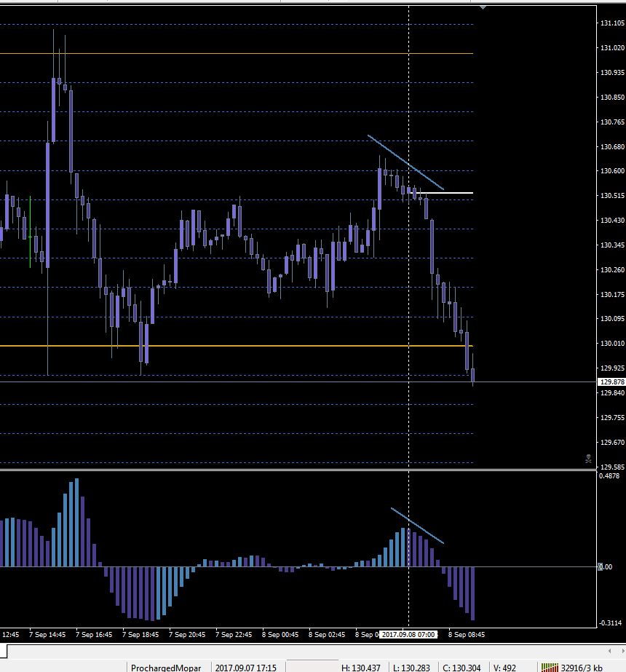Image resolution: width=626 pixels, height=672 pixels.
Task: Select the thin orange line near 131.020
Action: click(237, 54)
